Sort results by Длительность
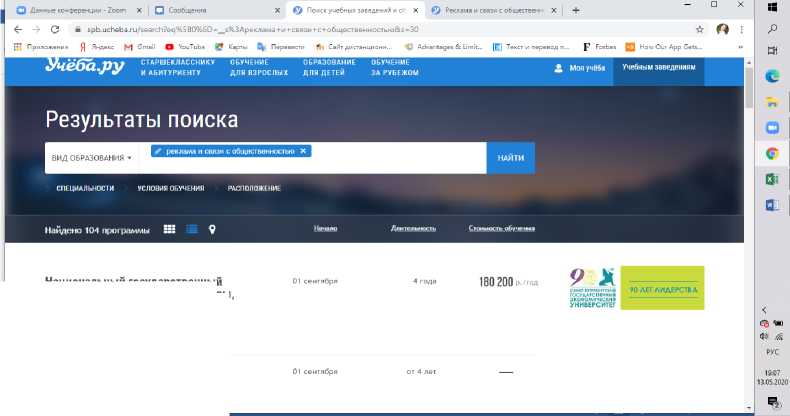The height and width of the screenshot is (416, 790). click(x=413, y=228)
